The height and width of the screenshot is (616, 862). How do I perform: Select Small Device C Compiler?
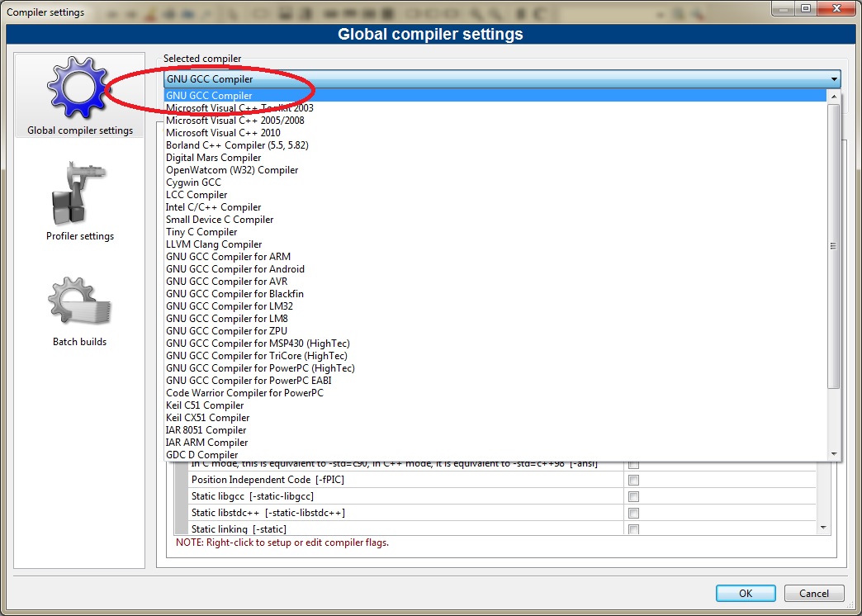pos(495,220)
